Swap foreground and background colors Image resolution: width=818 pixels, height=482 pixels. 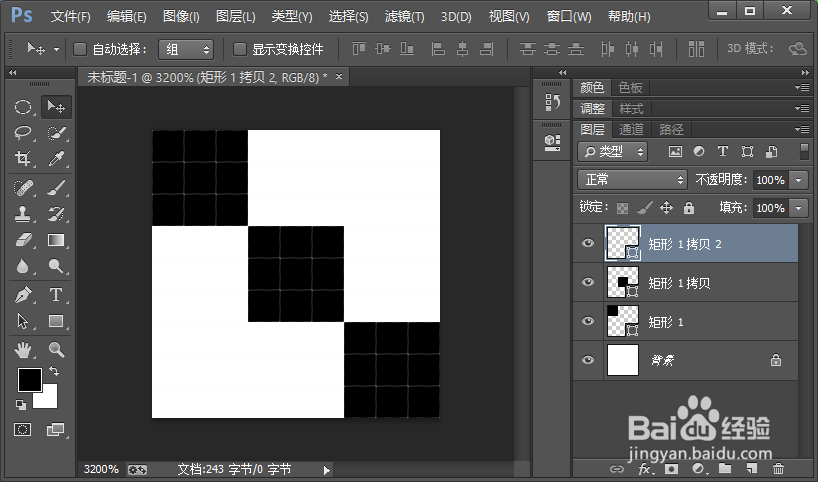pyautogui.click(x=54, y=371)
